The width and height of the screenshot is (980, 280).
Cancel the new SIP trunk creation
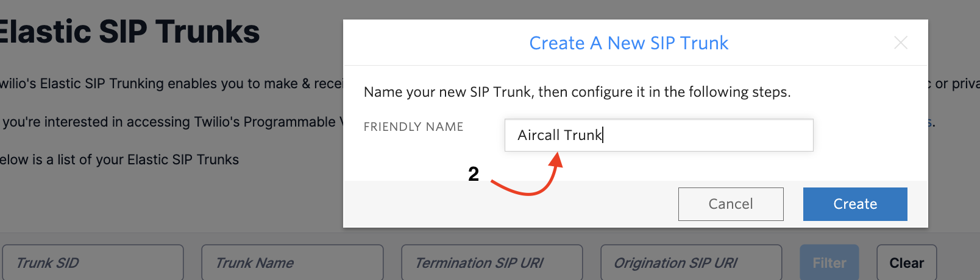[731, 204]
